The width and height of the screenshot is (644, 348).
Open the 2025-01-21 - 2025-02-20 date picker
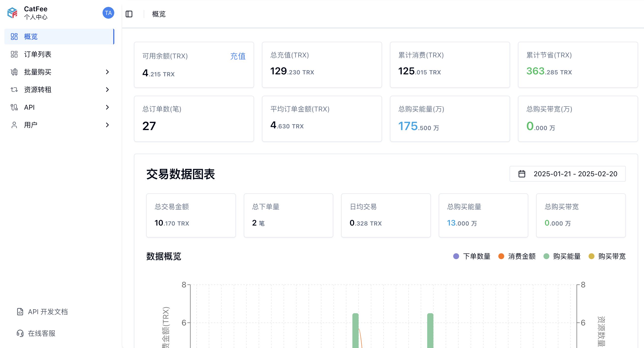[x=567, y=174]
